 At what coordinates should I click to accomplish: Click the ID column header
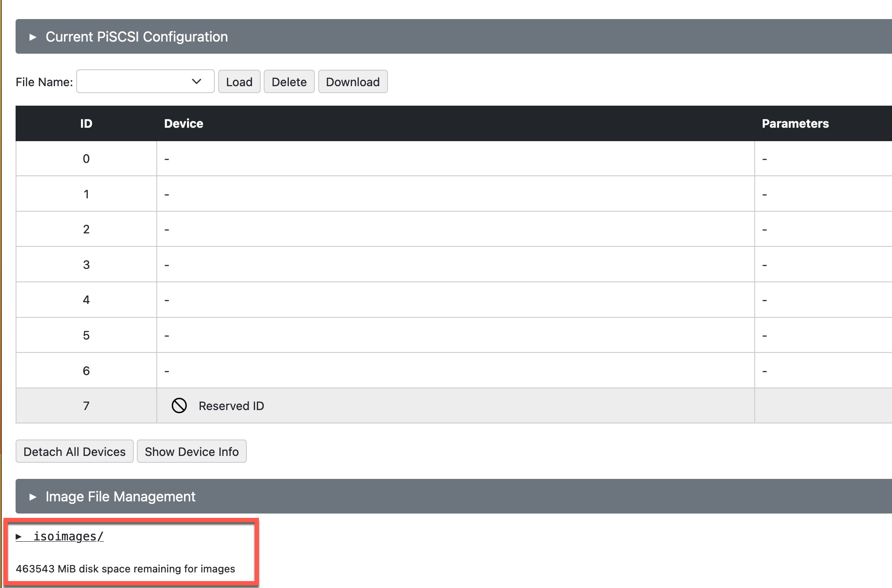86,123
